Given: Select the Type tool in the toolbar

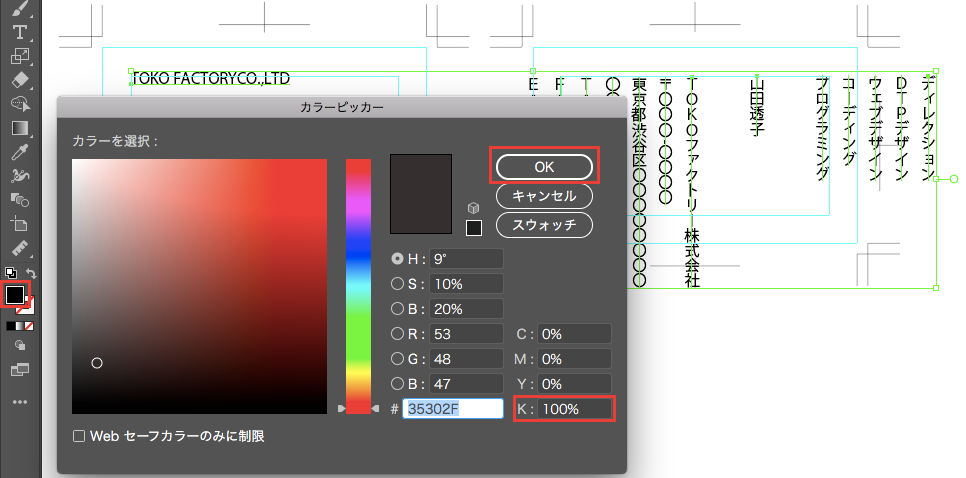Looking at the screenshot, I should [19, 32].
